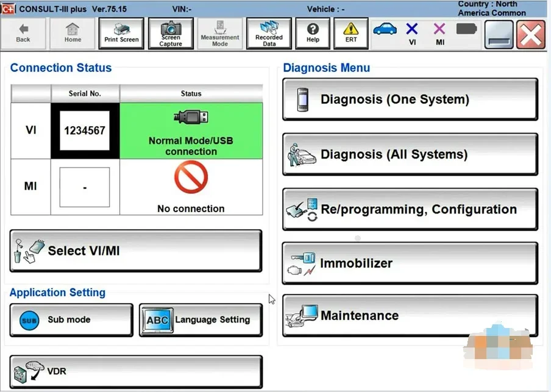Open the Maintenance menu button

coord(410,315)
